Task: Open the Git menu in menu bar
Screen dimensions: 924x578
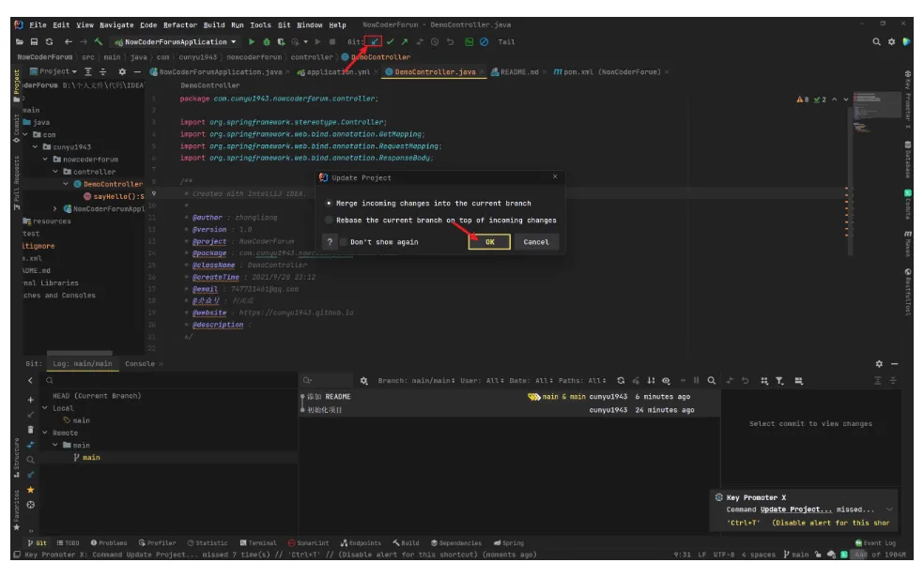Action: coord(284,24)
